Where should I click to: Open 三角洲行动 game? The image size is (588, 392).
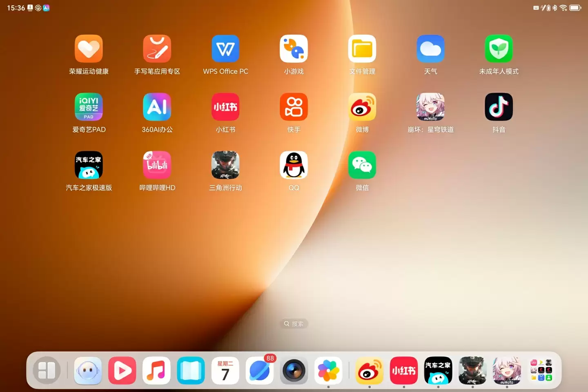[x=225, y=165]
